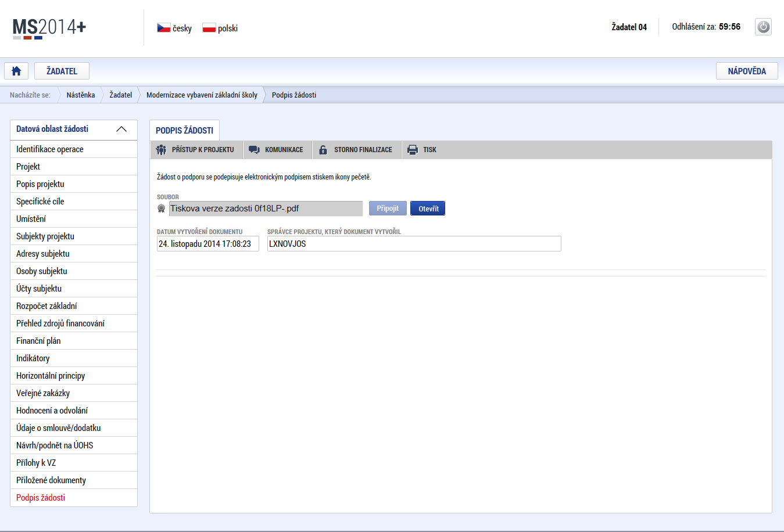Open Údaje o smlouvě/dodatku in sidebar
The height and width of the screenshot is (532, 784).
point(74,428)
